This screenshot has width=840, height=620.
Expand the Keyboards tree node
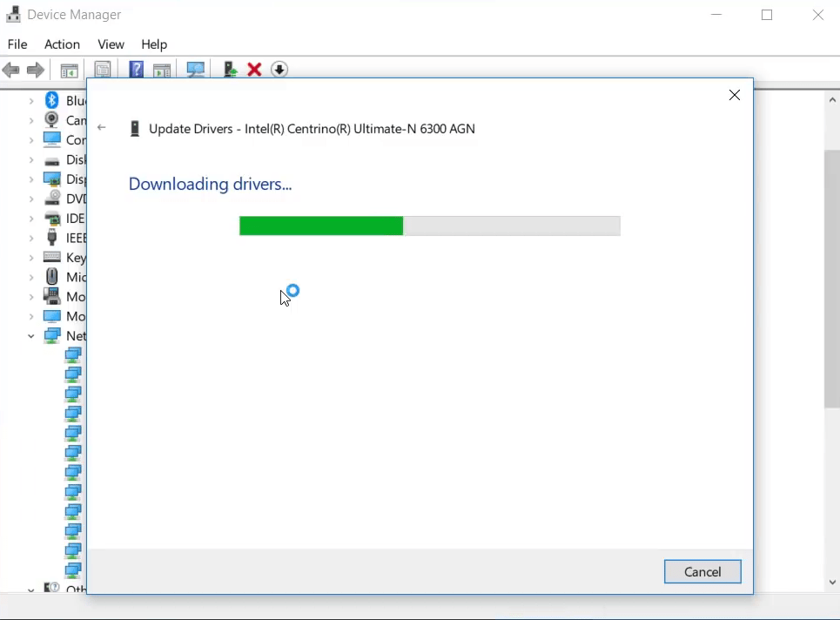(x=31, y=258)
